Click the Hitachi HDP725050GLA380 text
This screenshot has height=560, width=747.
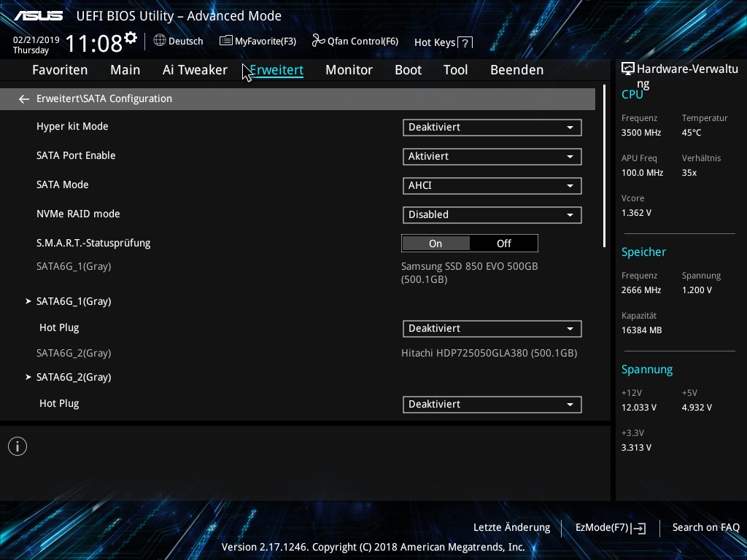489,354
